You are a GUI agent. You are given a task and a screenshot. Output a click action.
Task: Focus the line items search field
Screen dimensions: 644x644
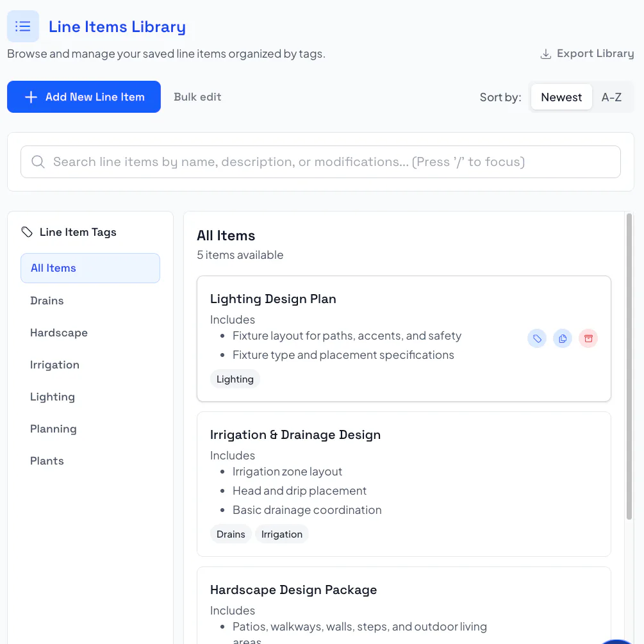[x=321, y=162]
